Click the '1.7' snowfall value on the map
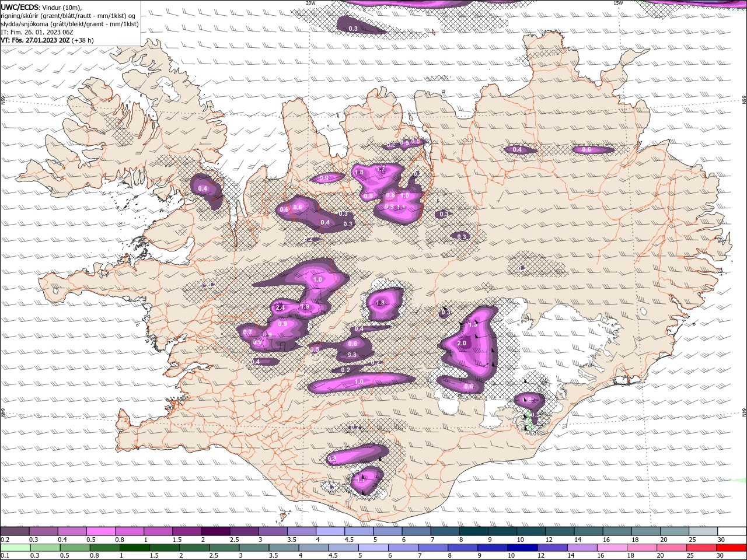Screen dimensions: 747x560 click(x=382, y=169)
